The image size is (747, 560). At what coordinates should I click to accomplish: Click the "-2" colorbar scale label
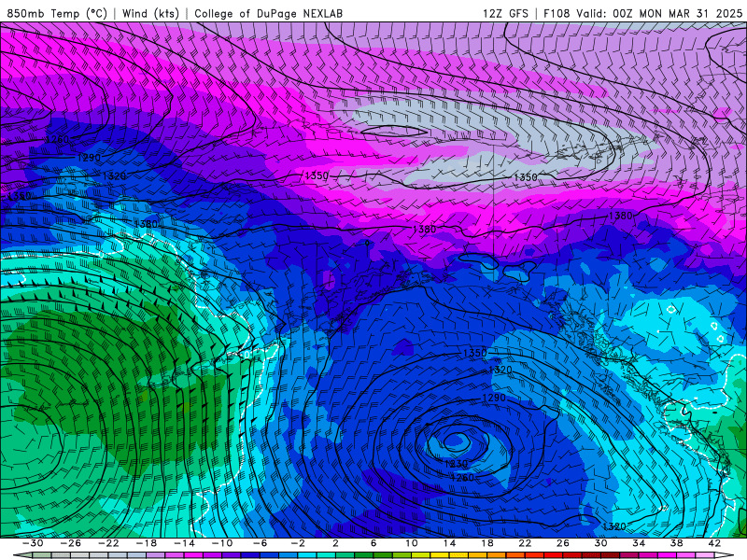298,543
